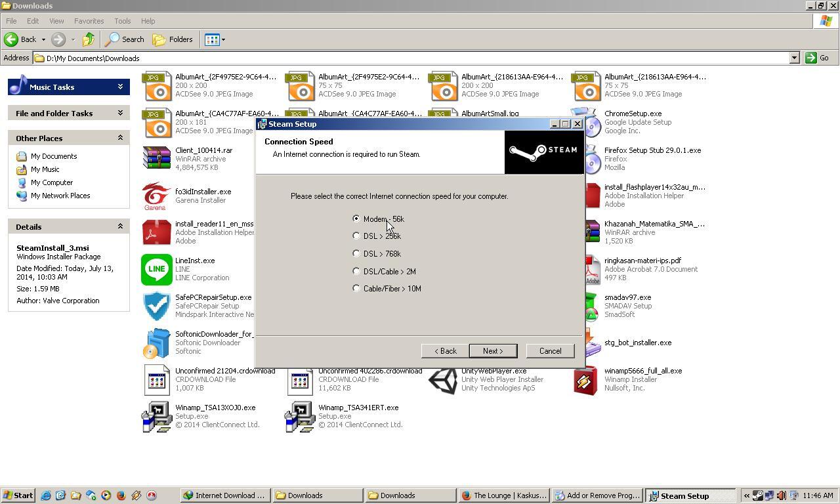Expand File and Folder Tasks panel
This screenshot has width=840, height=504.
(x=120, y=113)
